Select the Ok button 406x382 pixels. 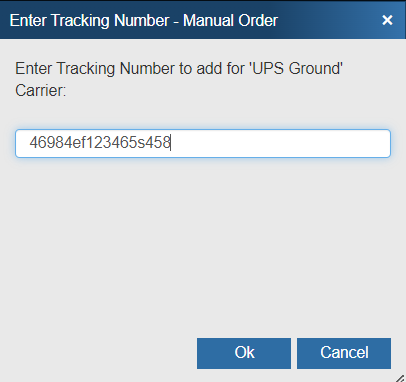point(244,353)
